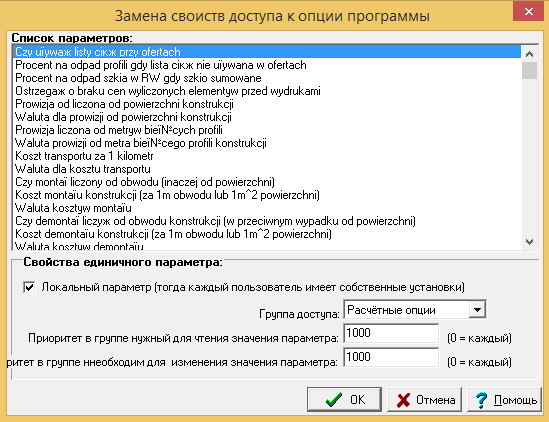Click the parameter list scrollbar thumb
Viewport: 549px width, 422px height.
click(529, 70)
